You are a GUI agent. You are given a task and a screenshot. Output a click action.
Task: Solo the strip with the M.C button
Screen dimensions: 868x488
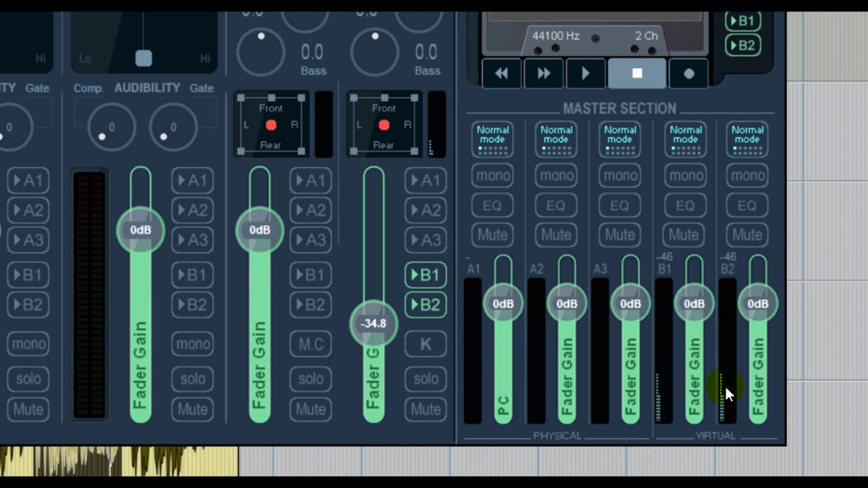(x=311, y=379)
